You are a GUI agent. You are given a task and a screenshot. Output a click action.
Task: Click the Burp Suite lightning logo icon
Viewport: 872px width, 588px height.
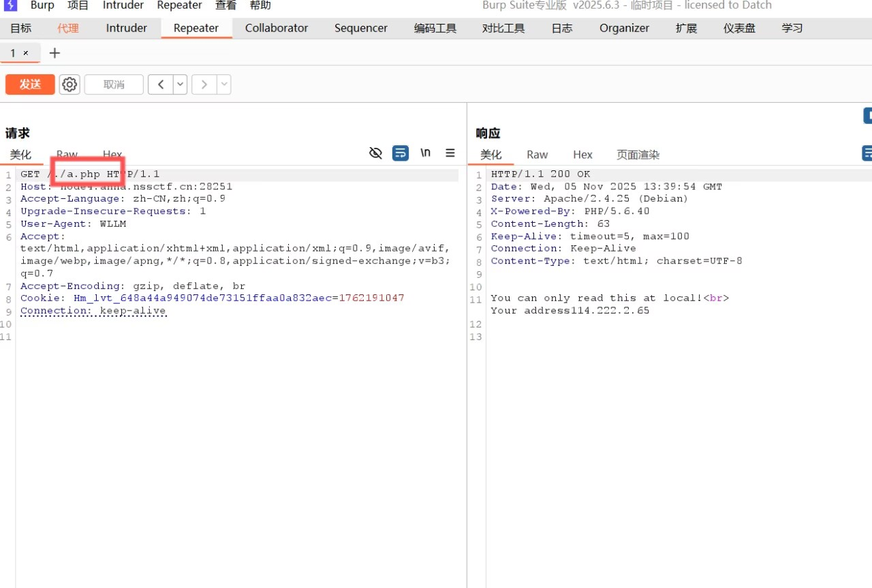tap(10, 5)
